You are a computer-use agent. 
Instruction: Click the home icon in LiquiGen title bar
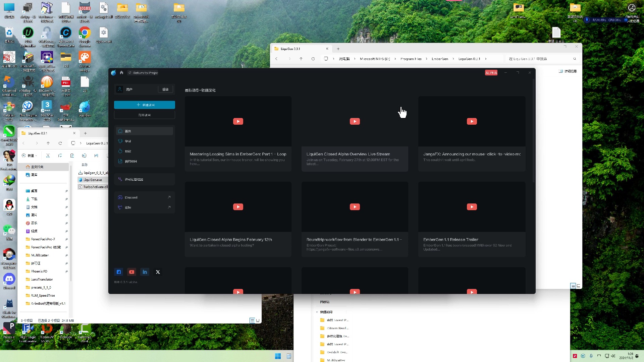click(x=121, y=73)
